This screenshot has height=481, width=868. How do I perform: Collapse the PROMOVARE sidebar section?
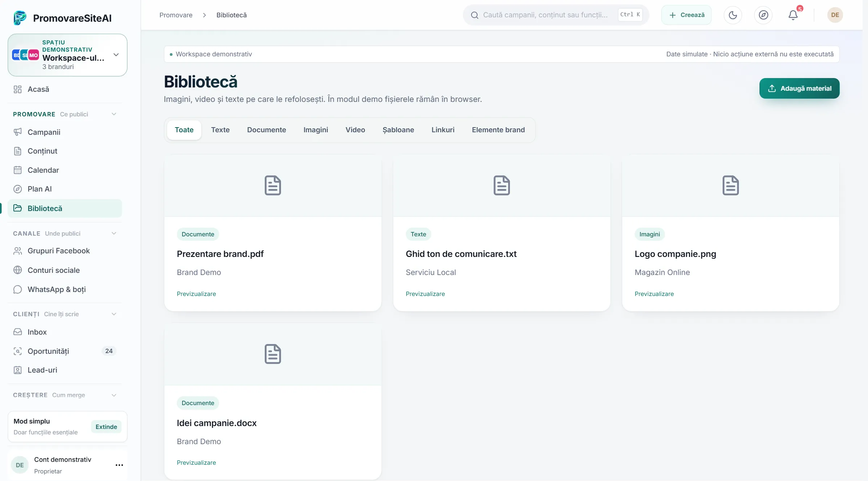pos(114,114)
